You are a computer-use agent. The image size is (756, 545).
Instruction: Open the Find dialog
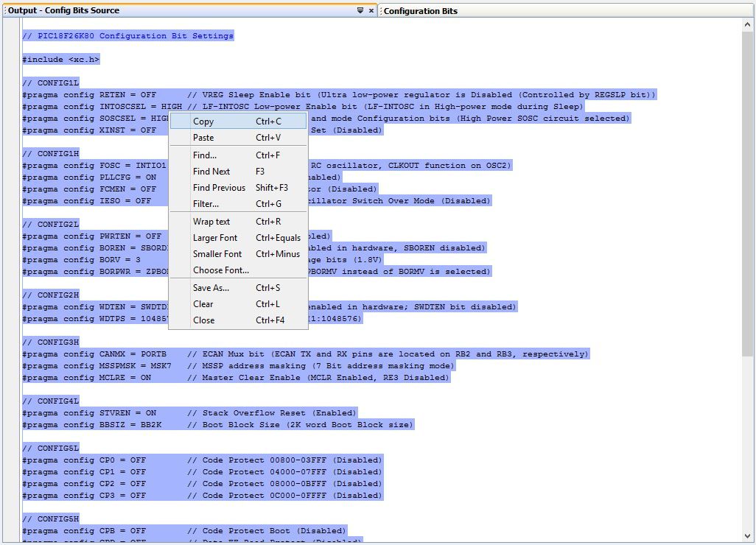click(x=203, y=155)
